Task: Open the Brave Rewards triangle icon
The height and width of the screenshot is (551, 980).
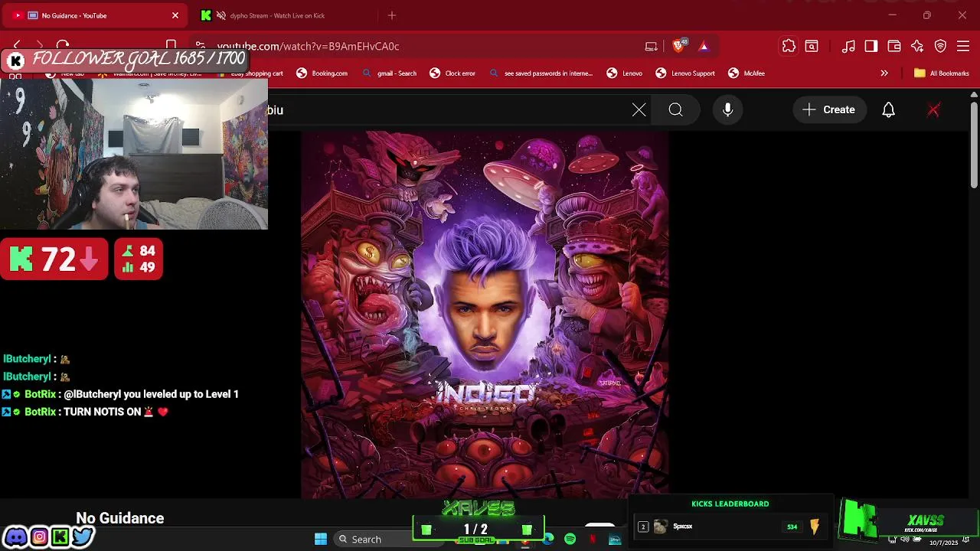Action: tap(704, 46)
